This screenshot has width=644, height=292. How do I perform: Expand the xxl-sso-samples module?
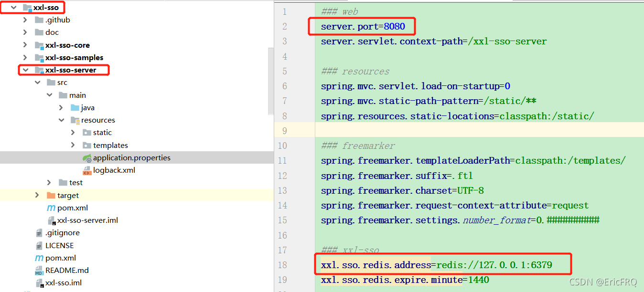[x=25, y=58]
